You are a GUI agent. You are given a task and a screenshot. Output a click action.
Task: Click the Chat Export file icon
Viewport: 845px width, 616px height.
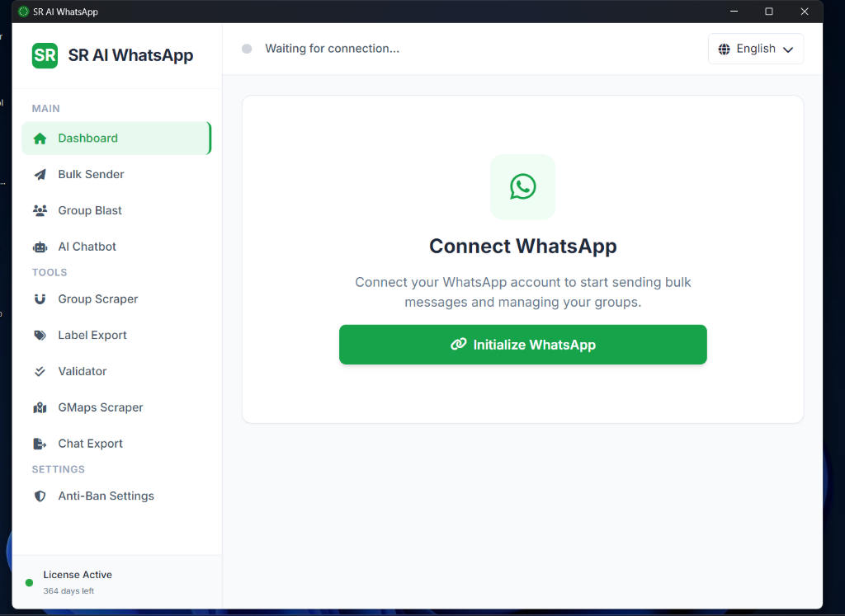40,444
